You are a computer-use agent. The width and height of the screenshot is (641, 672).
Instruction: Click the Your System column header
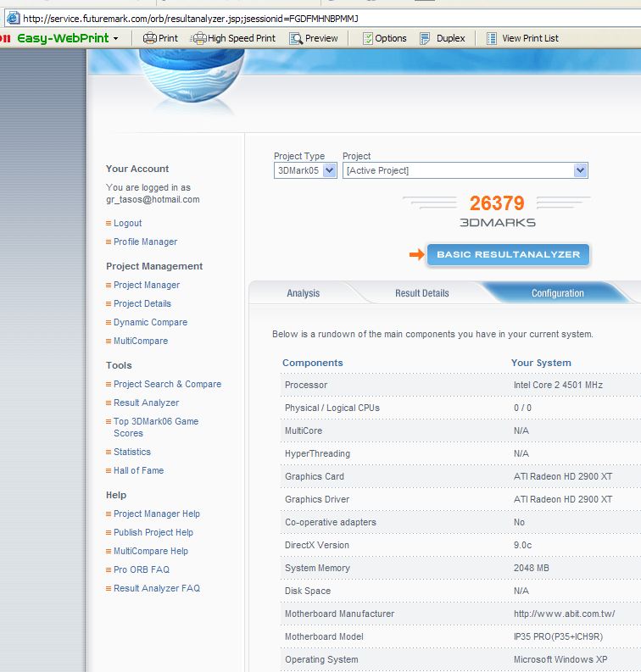pyautogui.click(x=541, y=363)
